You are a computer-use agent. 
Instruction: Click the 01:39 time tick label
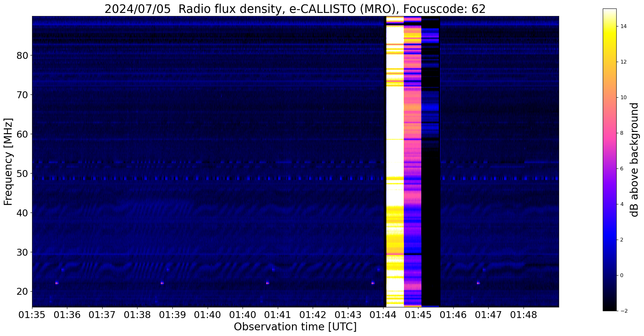[172, 315]
